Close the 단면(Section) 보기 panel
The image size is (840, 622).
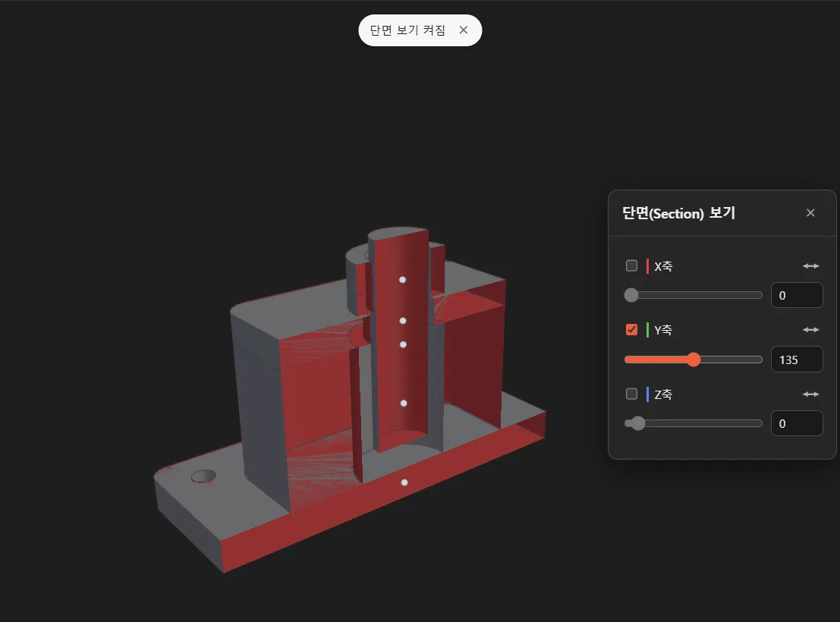[x=810, y=212]
